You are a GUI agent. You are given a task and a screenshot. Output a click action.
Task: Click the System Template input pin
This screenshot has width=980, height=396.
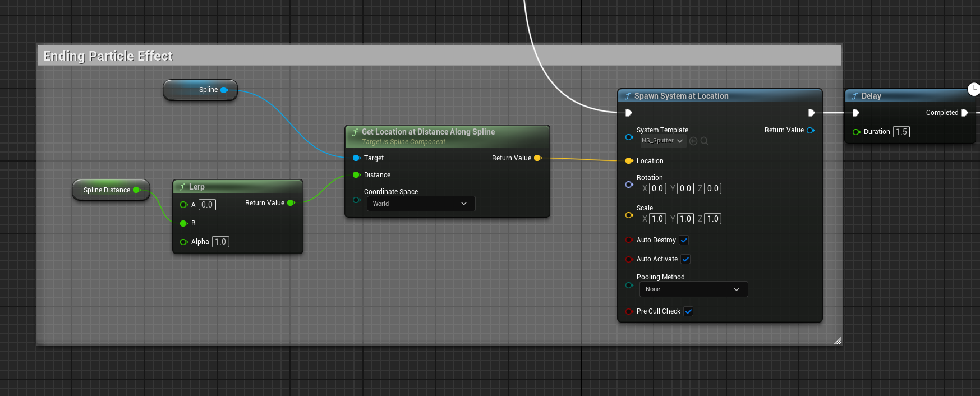pyautogui.click(x=629, y=137)
